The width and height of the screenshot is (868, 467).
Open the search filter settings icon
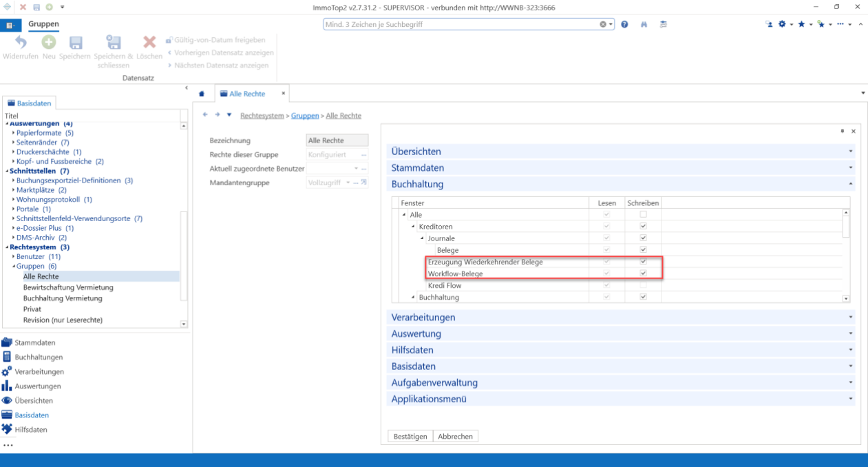(x=663, y=24)
